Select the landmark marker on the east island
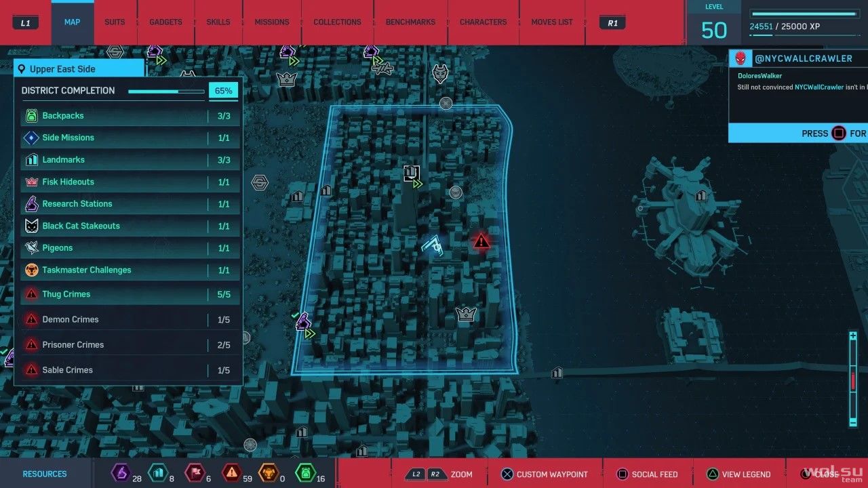 [701, 196]
